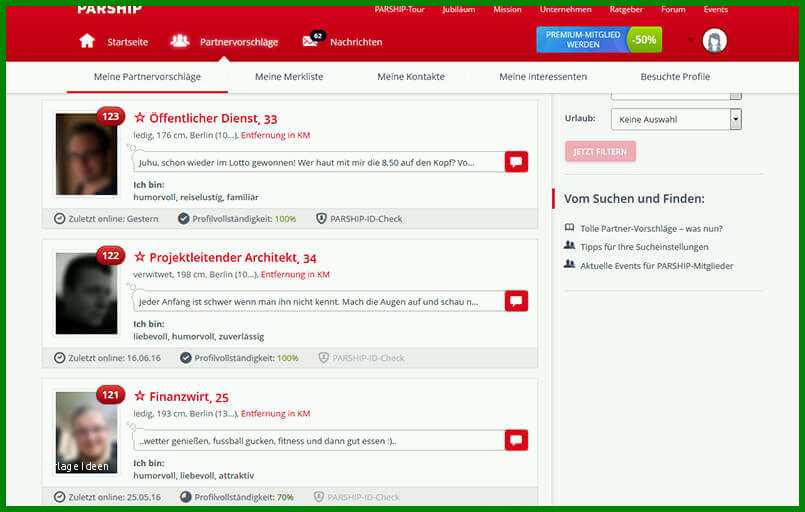The height and width of the screenshot is (512, 805).
Task: Open Tolle Partner-Vorschläge – was nun? link
Action: point(651,229)
